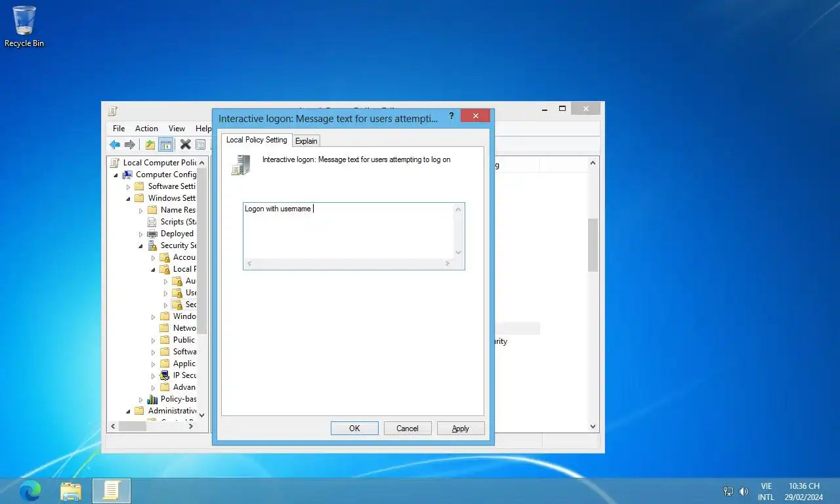Switch to the Explain tab
This screenshot has width=840, height=504.
[x=306, y=140]
